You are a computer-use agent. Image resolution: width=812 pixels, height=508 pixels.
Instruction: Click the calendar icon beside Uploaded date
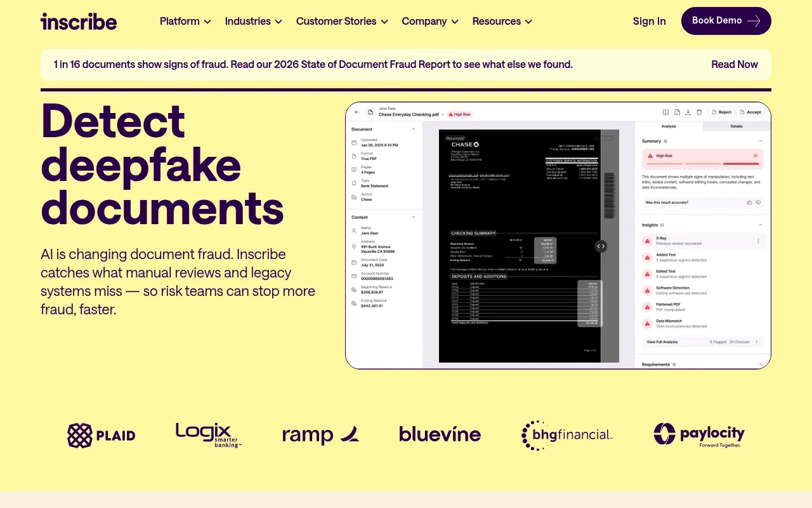point(354,142)
